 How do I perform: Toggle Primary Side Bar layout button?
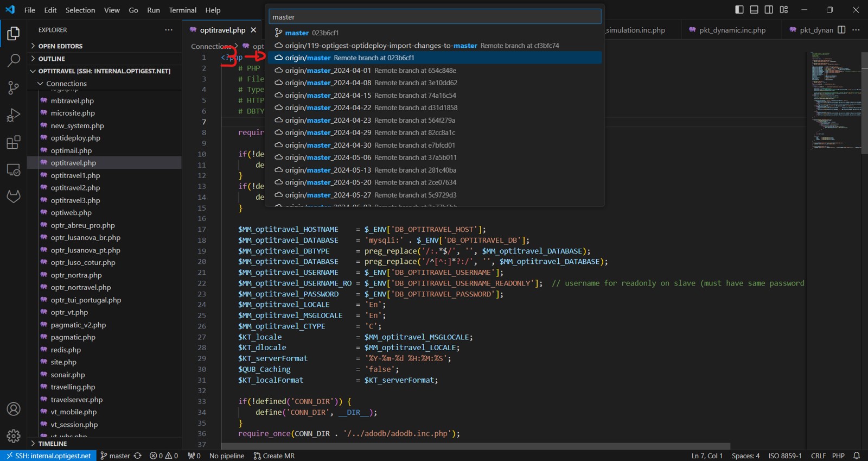(x=739, y=10)
